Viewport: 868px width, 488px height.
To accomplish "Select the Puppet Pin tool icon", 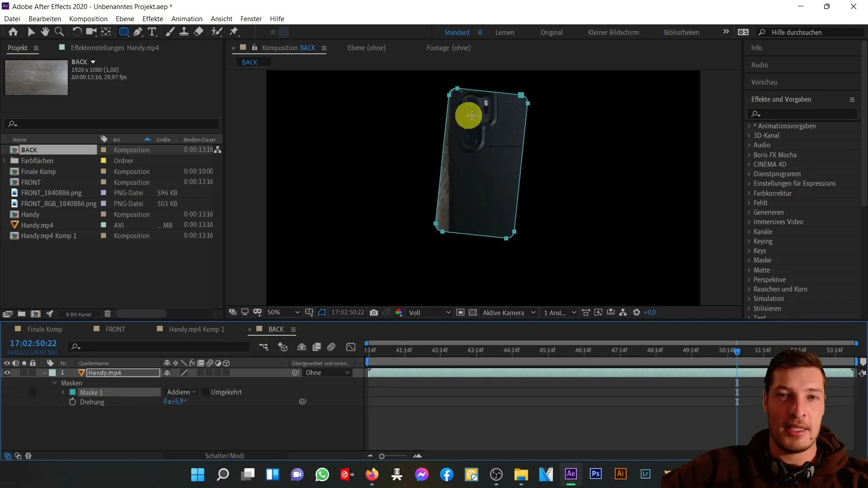I will [x=234, y=32].
